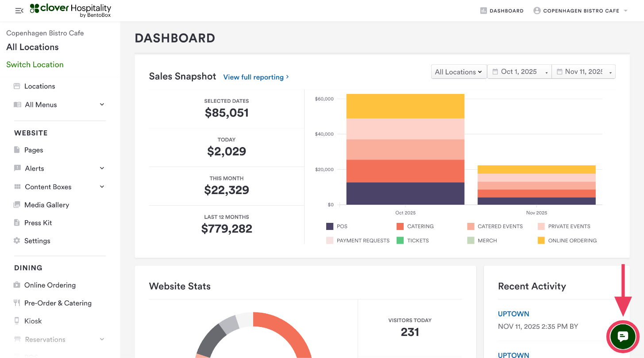Open the Press Kit menu item
Viewport: 644px width, 358px height.
click(x=38, y=223)
